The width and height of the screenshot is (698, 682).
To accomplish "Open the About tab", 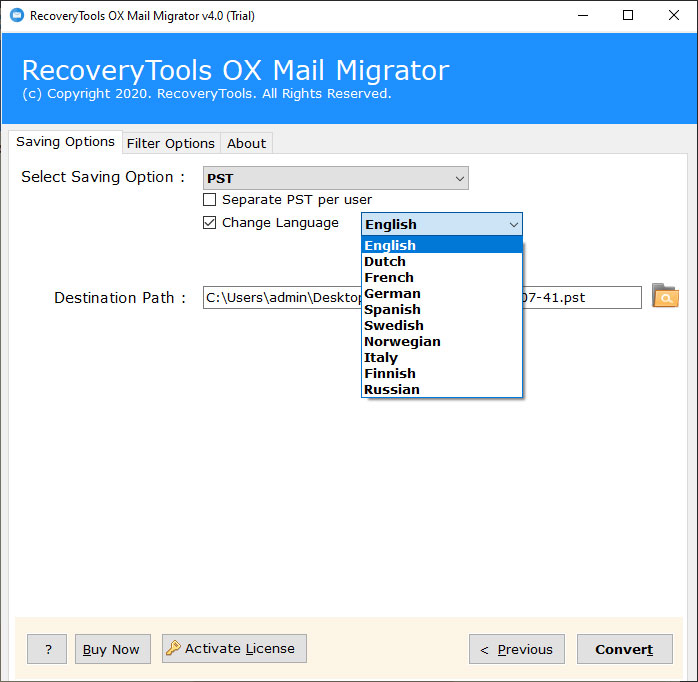I will point(246,143).
